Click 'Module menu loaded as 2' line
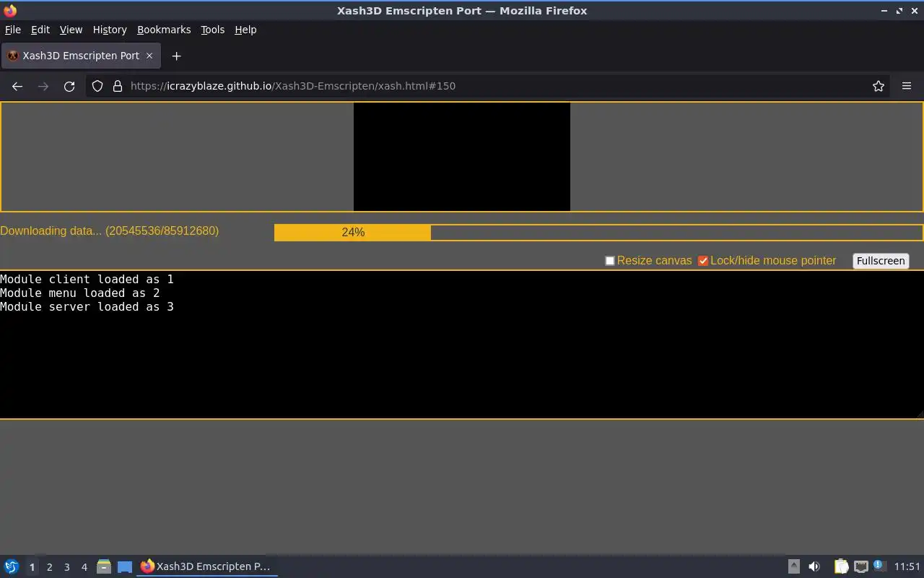 point(79,293)
